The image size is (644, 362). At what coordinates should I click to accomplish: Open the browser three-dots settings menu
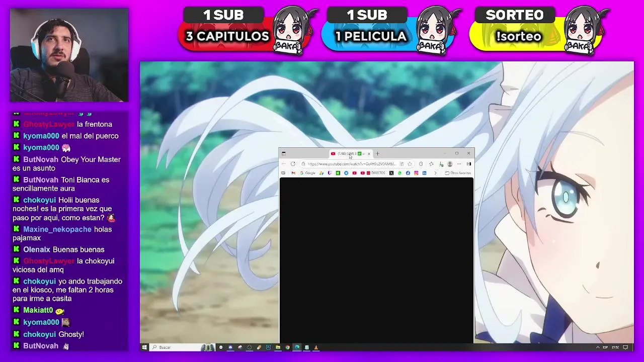coord(459,164)
